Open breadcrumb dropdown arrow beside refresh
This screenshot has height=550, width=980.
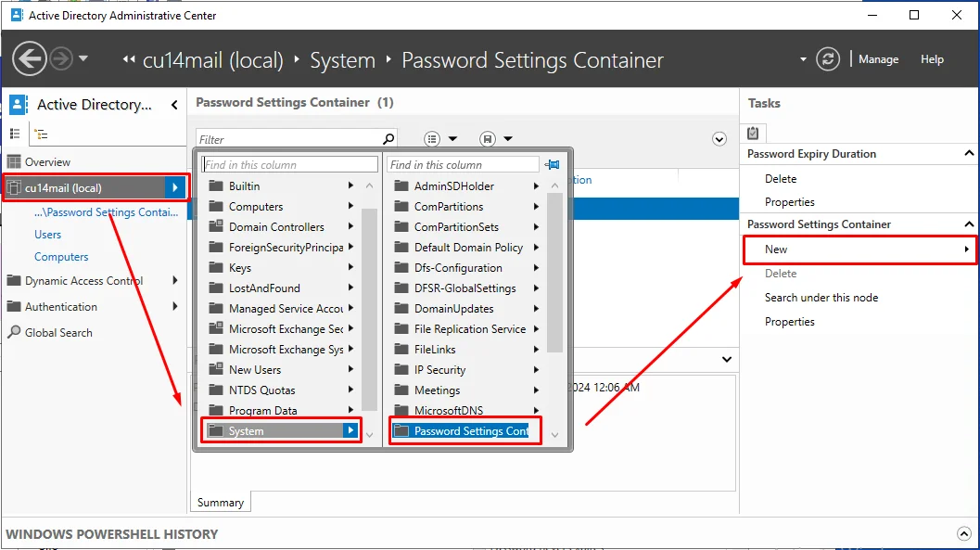pos(803,59)
